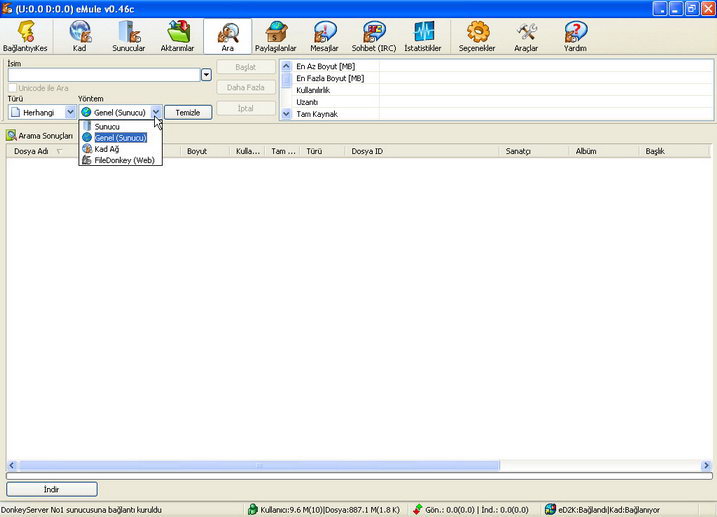Image resolution: width=717 pixels, height=517 pixels.
Task: Click the filter list scroll up arrow
Action: click(286, 66)
